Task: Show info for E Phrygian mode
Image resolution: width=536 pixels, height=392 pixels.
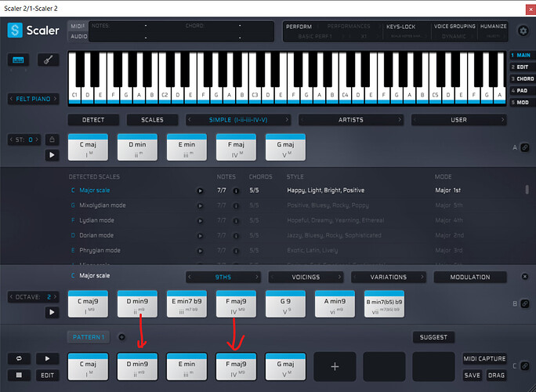Action: 236,251
